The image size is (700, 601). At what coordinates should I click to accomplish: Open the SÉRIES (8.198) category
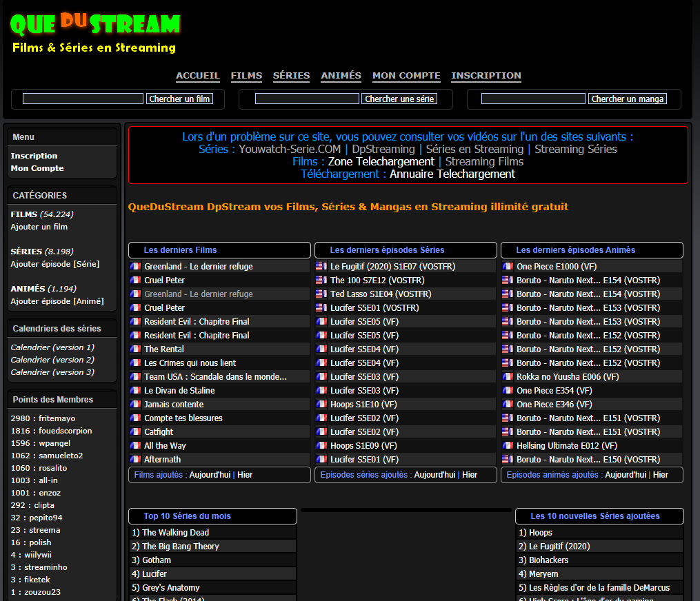(x=42, y=251)
